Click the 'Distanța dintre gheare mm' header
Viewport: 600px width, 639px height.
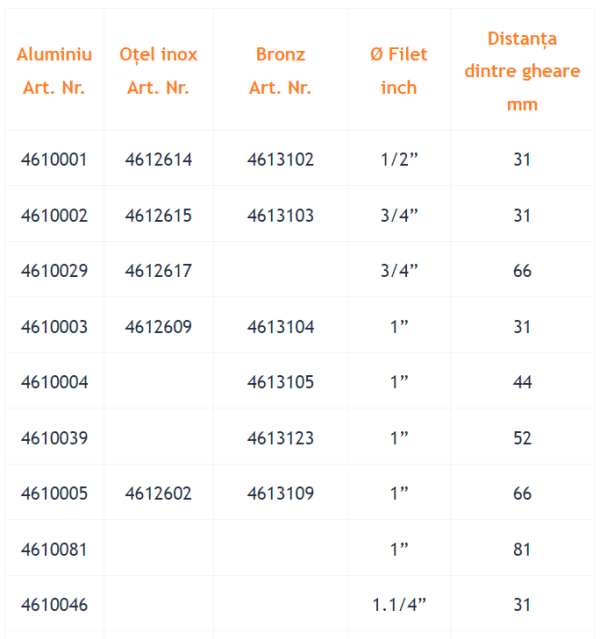coord(522,71)
